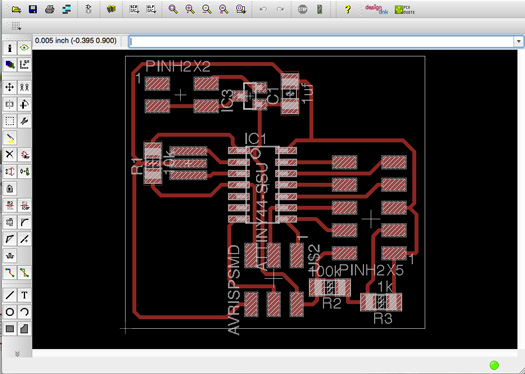Screen dimensions: 525x374
Task: Select the Info tool
Action: [10, 48]
